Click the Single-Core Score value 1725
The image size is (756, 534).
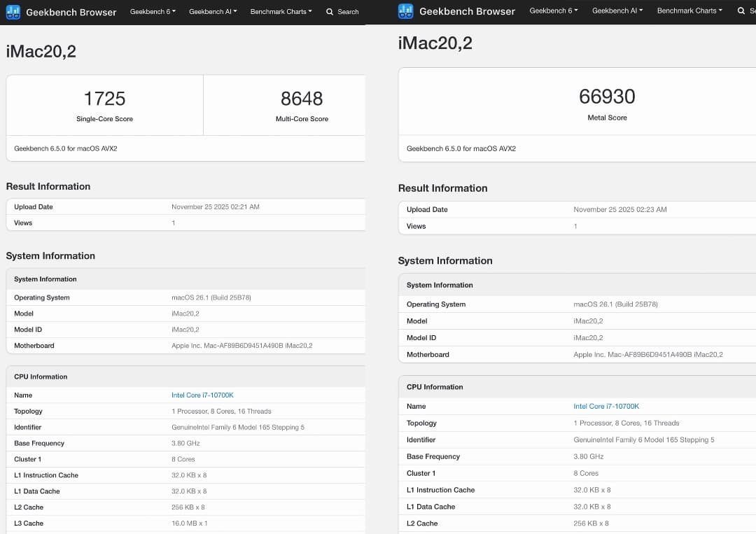(x=103, y=99)
